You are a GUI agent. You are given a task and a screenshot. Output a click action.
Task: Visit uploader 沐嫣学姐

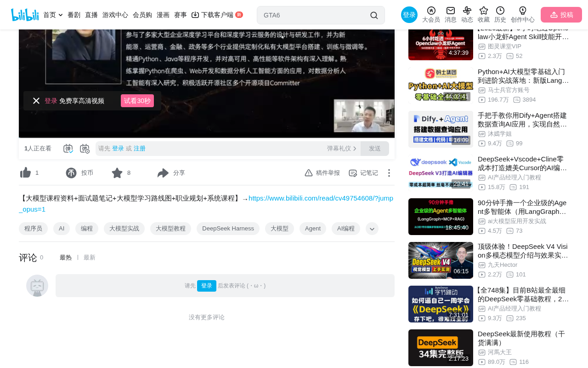tap(500, 134)
